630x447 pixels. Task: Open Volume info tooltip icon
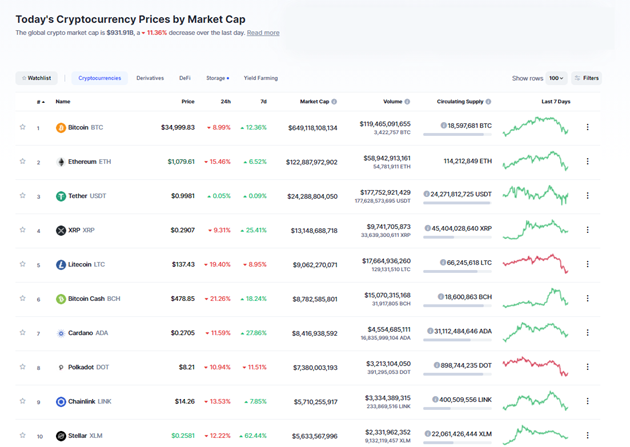(x=407, y=102)
